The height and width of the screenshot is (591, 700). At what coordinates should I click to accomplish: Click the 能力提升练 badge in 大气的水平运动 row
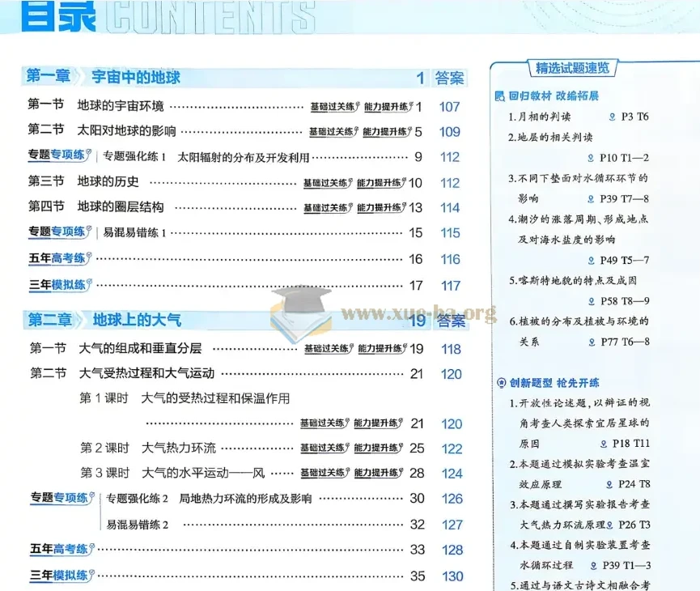click(379, 473)
